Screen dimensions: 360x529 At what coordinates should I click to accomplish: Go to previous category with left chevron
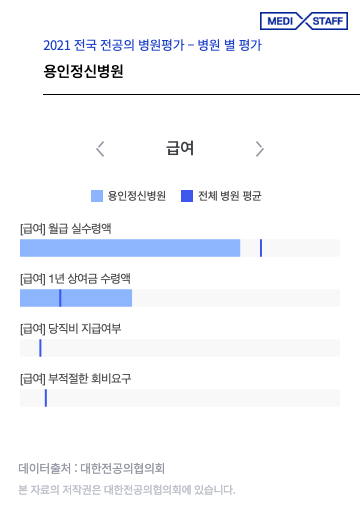click(100, 149)
